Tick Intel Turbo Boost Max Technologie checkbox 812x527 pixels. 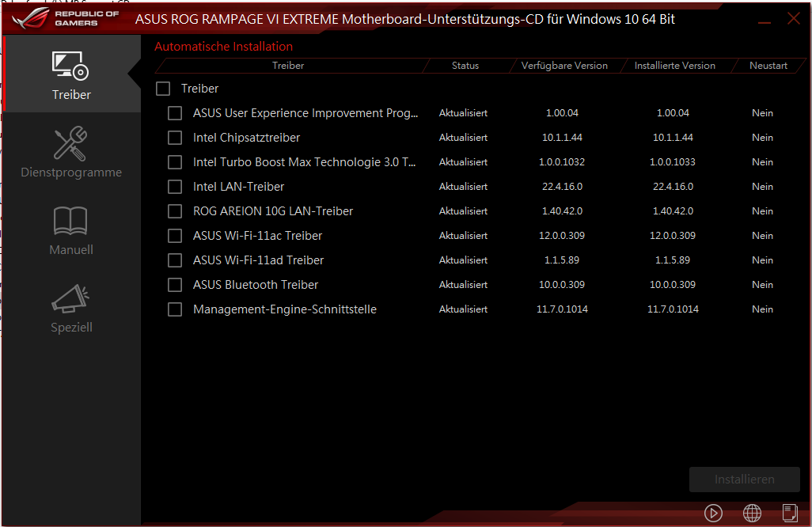coord(175,162)
